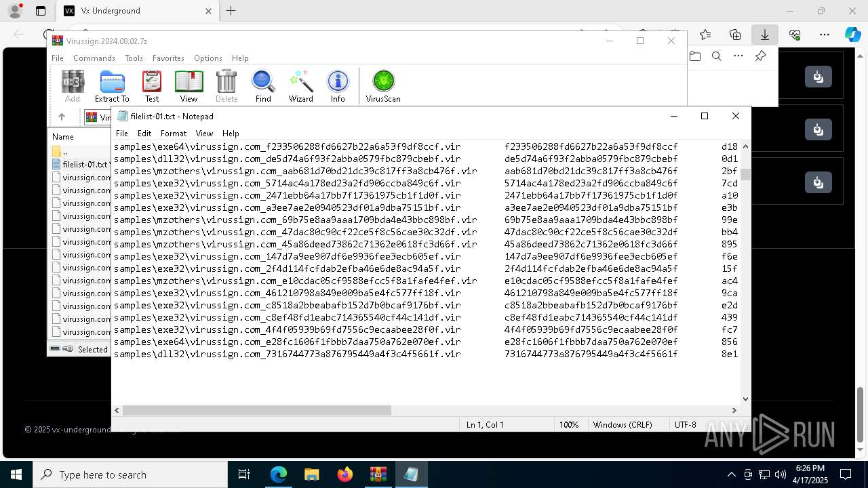Screen dimensions: 868x488
Task: Click UTF-8 encoding in Notepad status bar
Action: 685,424
